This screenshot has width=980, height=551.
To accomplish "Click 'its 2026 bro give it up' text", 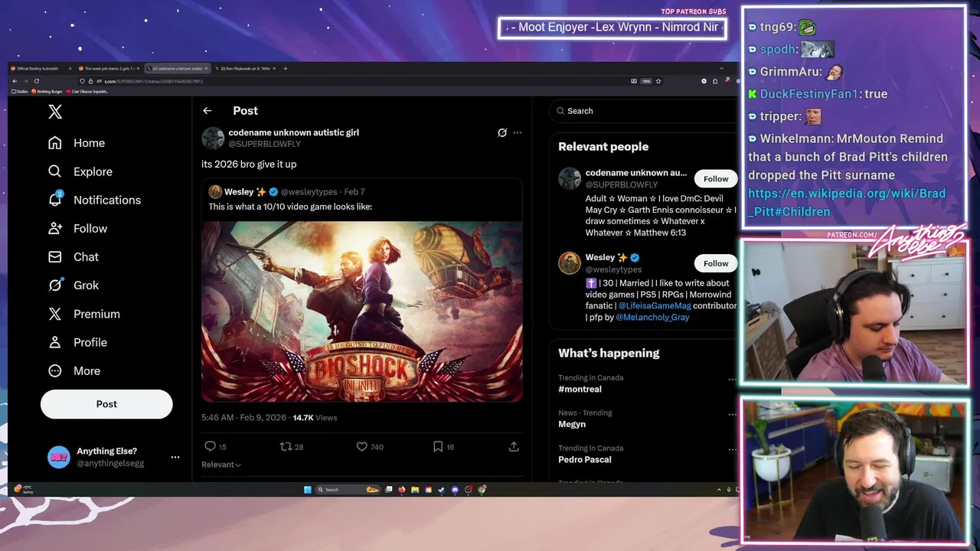I will coord(249,164).
